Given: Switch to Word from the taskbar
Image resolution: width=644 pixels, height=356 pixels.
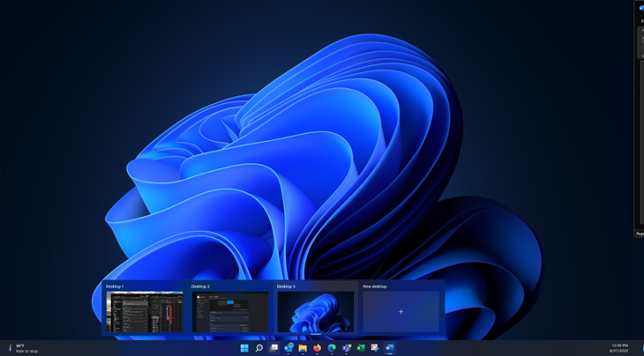Looking at the screenshot, I should (390, 348).
